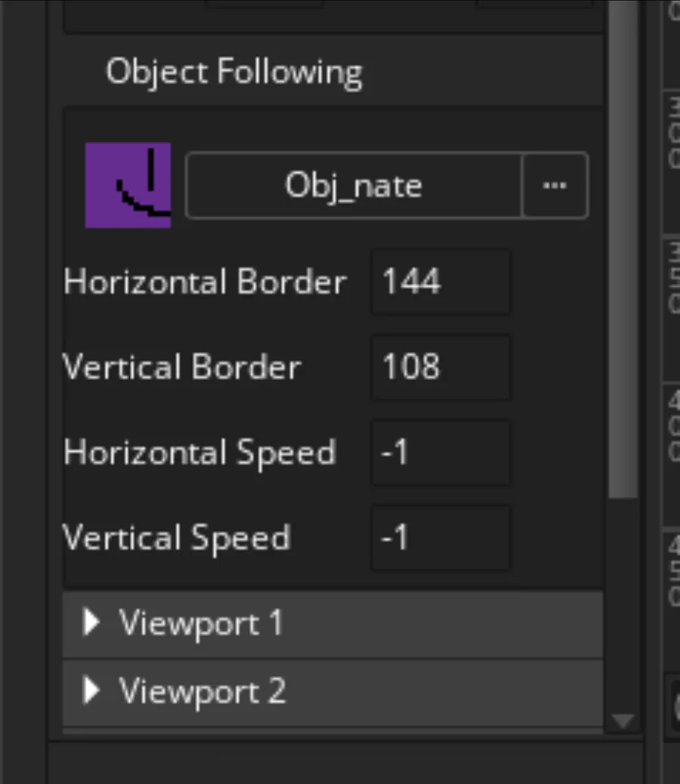Expand Viewport 1 using its arrow
Screen dimensions: 680x784
[x=91, y=624]
